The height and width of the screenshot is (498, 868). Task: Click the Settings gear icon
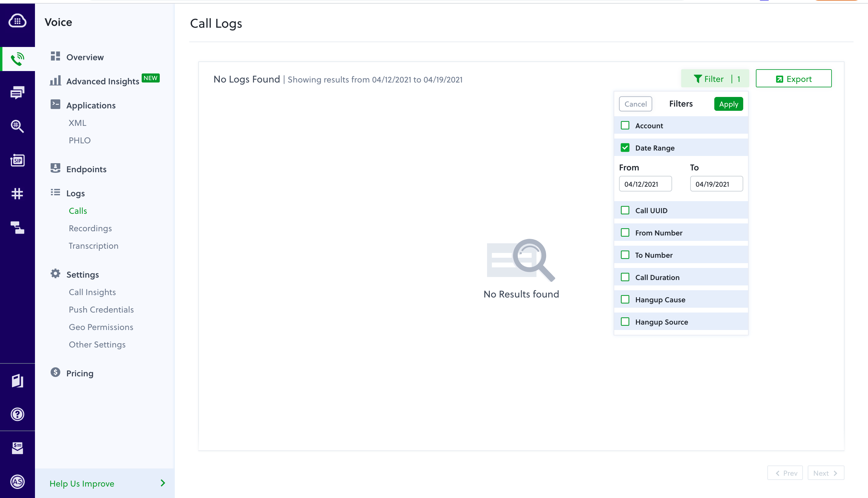pos(55,274)
